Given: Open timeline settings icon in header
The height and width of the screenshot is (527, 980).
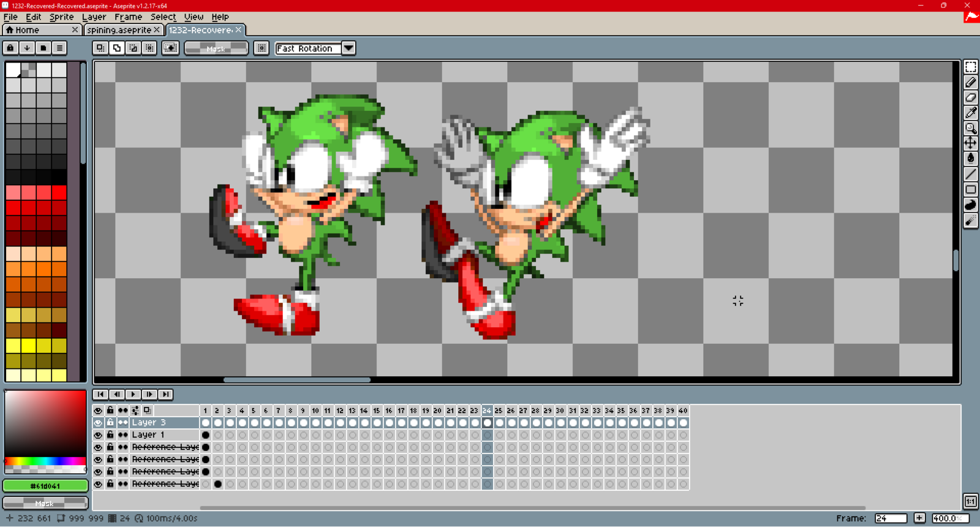Looking at the screenshot, I should coord(135,410).
